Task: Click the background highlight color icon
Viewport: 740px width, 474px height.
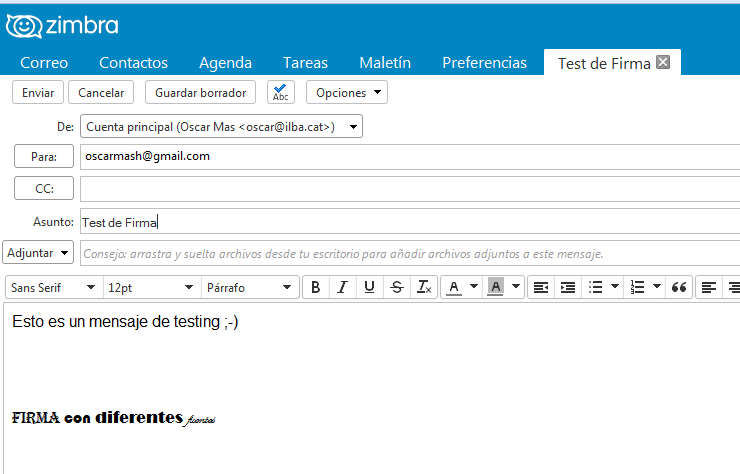Action: tap(495, 287)
